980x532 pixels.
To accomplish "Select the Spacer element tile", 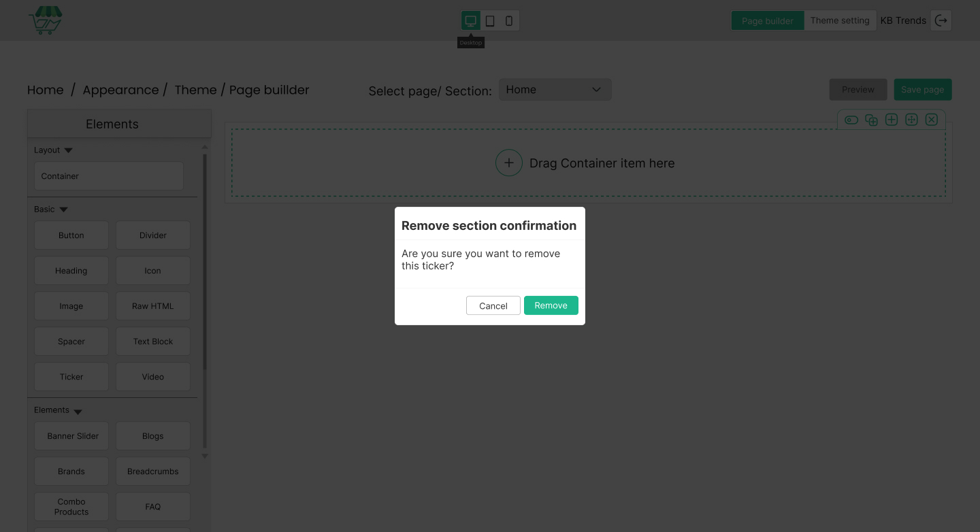I will pyautogui.click(x=71, y=342).
